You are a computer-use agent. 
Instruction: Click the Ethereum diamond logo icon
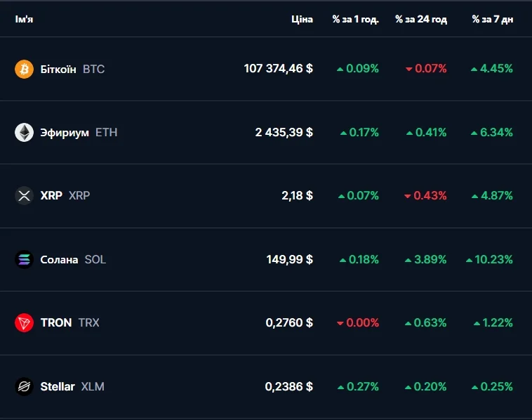24,132
